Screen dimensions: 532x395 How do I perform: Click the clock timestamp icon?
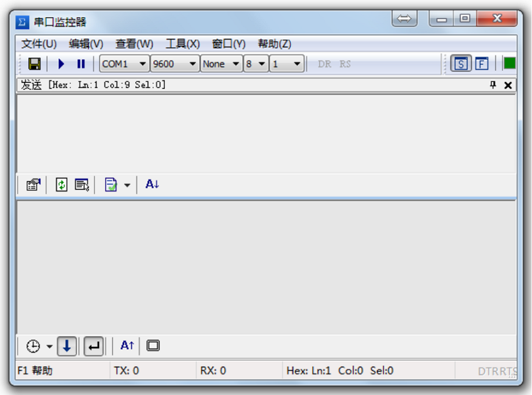[x=33, y=346]
